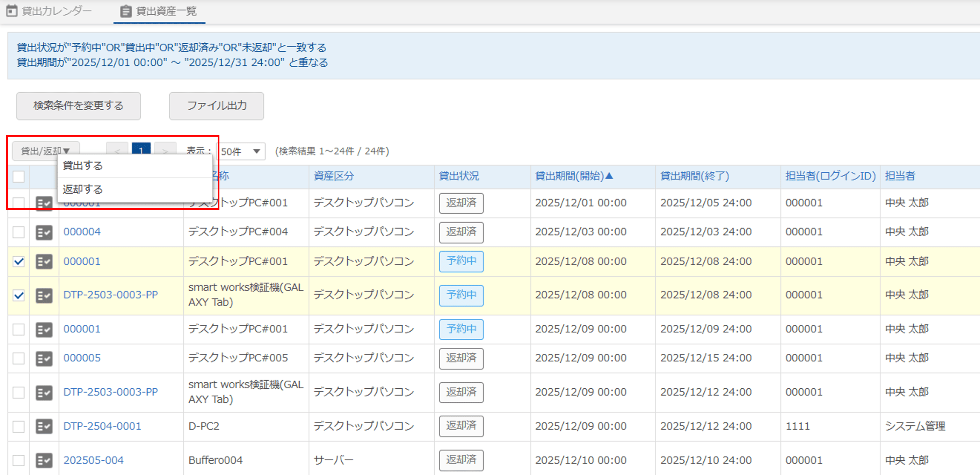Click the detail icon in the 000005 row
Image resolution: width=980 pixels, height=475 pixels.
pos(44,358)
